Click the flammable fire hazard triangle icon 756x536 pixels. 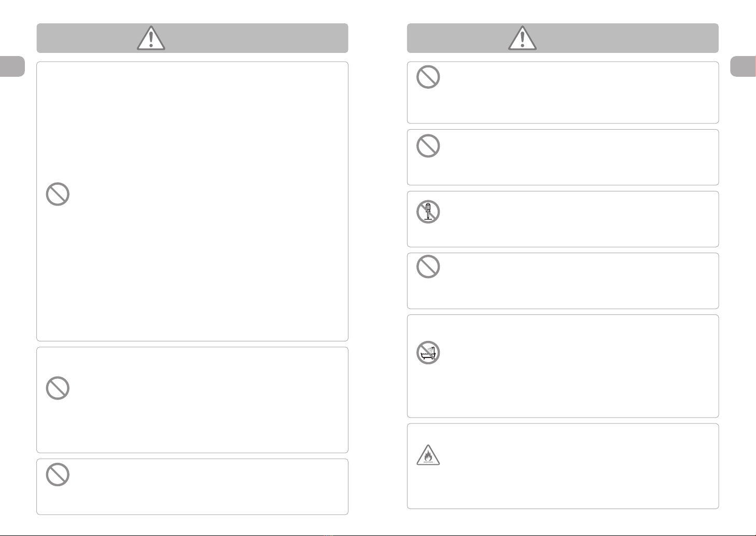point(428,455)
